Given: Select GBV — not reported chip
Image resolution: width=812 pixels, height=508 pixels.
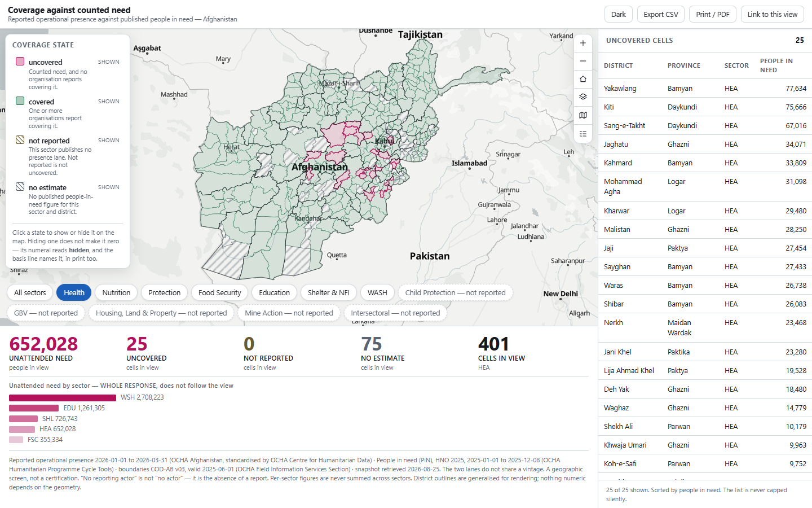Looking at the screenshot, I should pyautogui.click(x=46, y=313).
